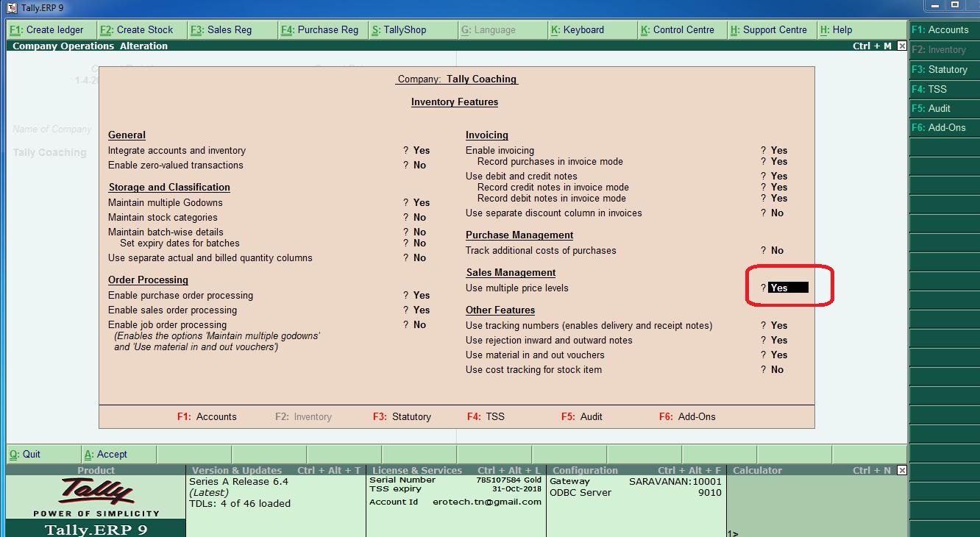Open F6: Add-Ons in the right sidebar
This screenshot has width=980, height=537.
(944, 127)
